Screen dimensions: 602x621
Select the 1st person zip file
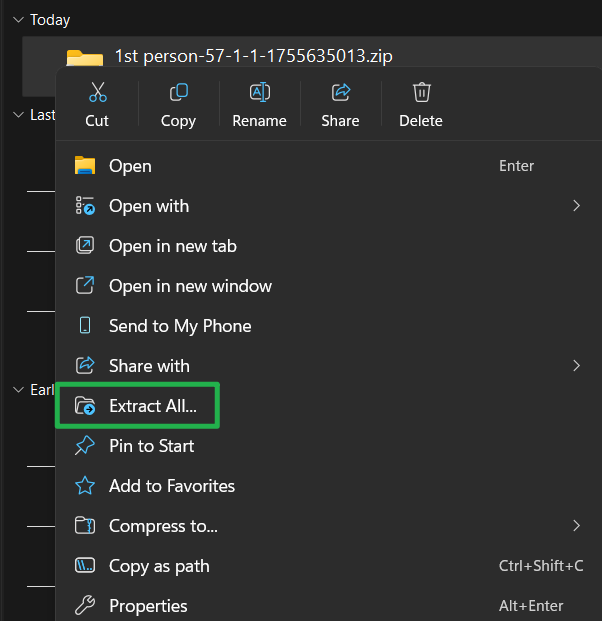(x=253, y=56)
